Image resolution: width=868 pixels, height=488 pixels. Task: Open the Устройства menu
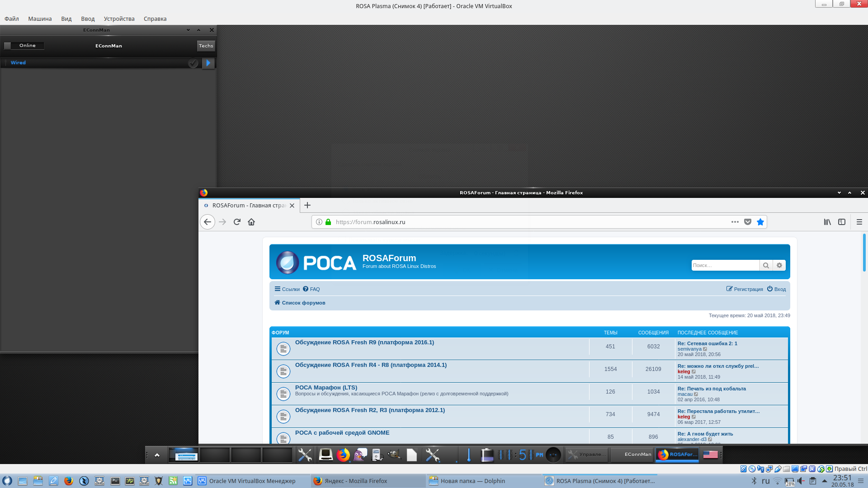point(119,19)
